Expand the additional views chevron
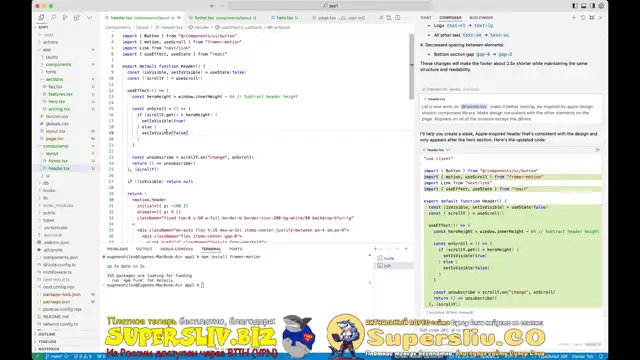 (89, 18)
